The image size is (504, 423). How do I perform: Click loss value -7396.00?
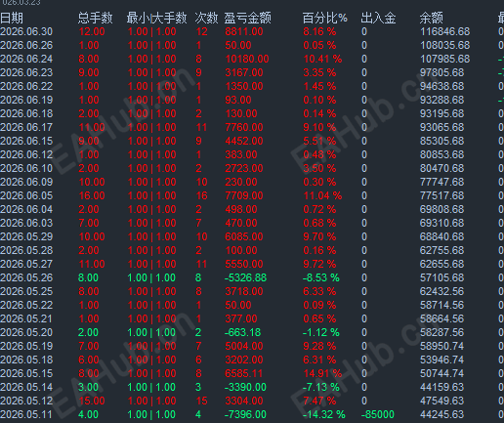coord(245,414)
